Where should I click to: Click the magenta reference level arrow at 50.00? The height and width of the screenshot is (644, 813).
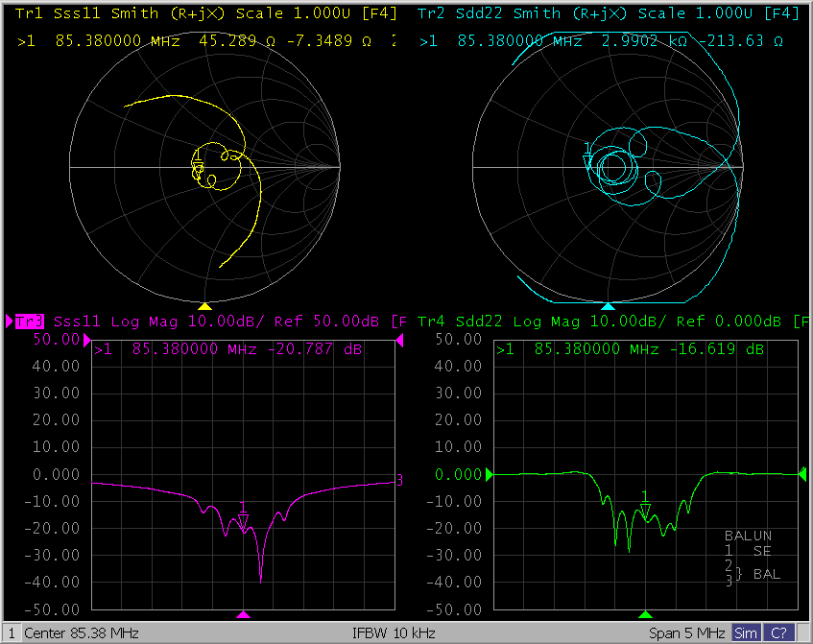pos(87,340)
